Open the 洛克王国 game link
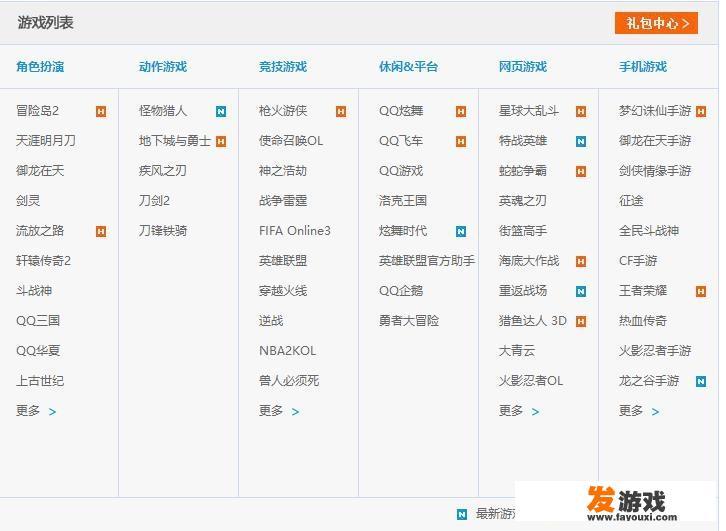This screenshot has width=726, height=531. pos(402,201)
